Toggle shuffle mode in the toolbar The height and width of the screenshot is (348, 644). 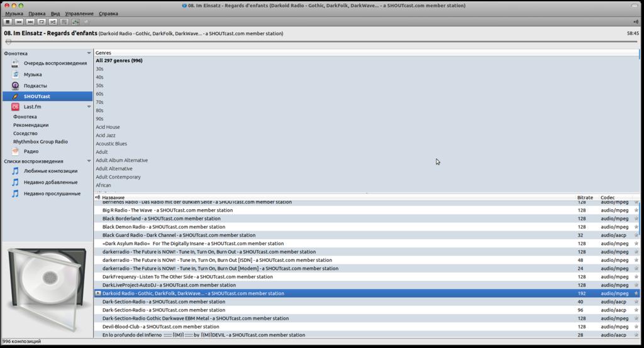click(53, 22)
